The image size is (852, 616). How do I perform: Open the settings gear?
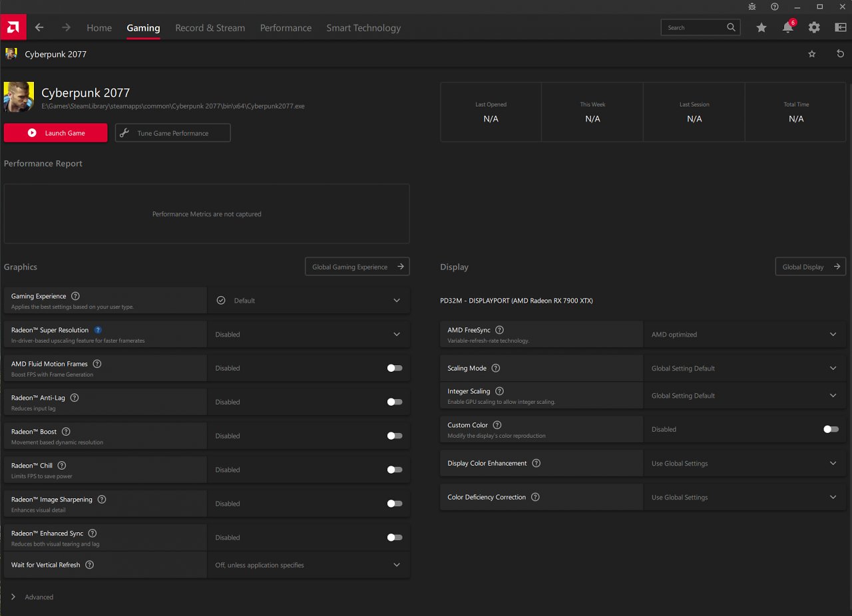coord(814,27)
